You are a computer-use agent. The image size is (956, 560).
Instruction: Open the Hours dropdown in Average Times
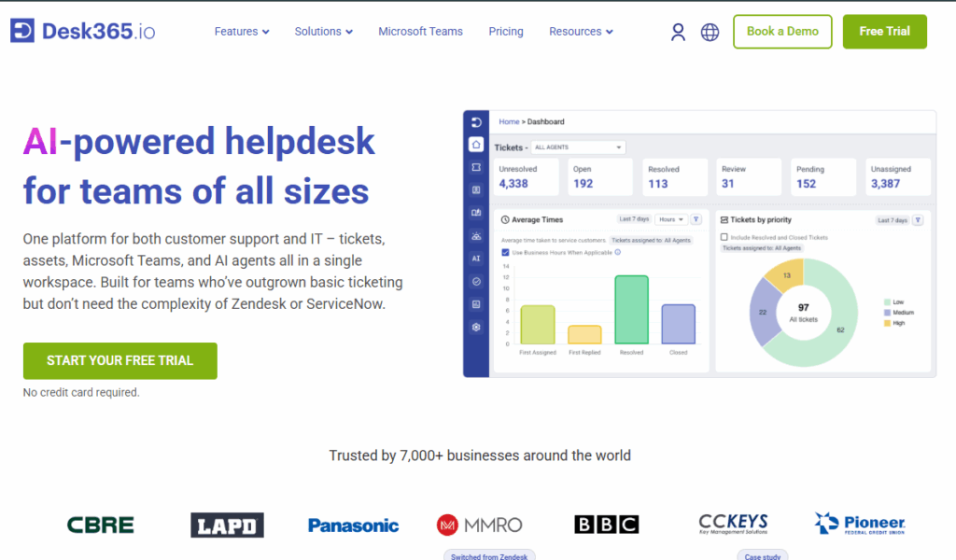tap(670, 219)
